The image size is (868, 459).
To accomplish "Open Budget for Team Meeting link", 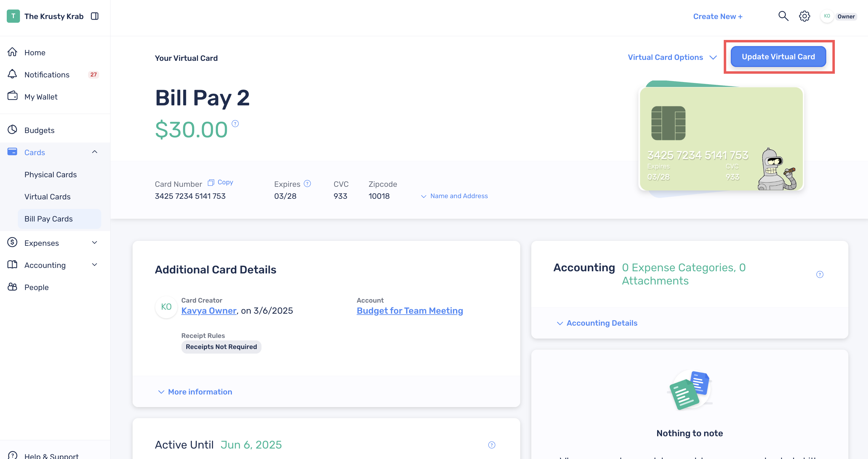I will pyautogui.click(x=410, y=311).
